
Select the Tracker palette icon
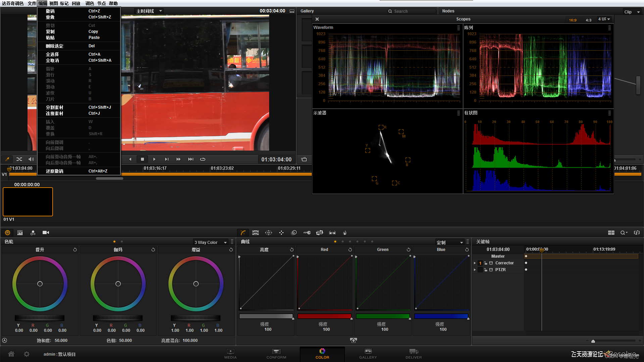[281, 232]
